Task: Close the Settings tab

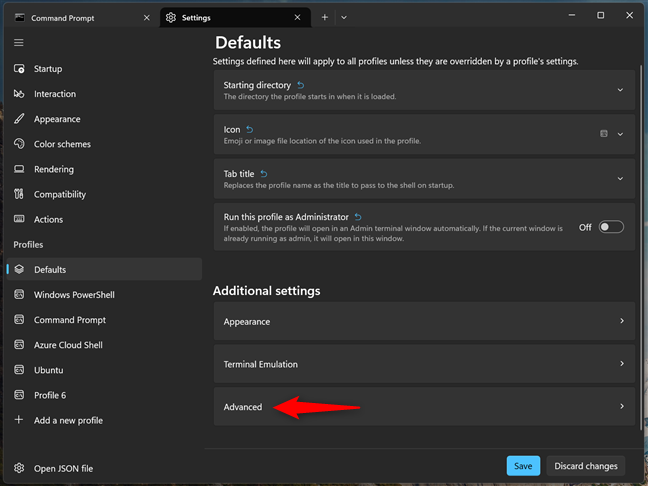Action: pos(298,17)
